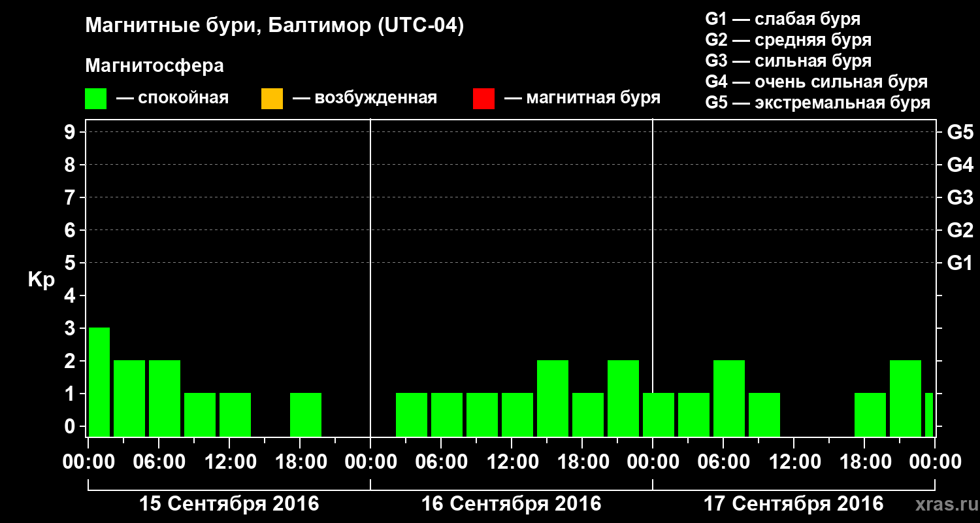Click the '17 Сентября 2016' date label
This screenshot has width=980, height=523.
tap(794, 504)
